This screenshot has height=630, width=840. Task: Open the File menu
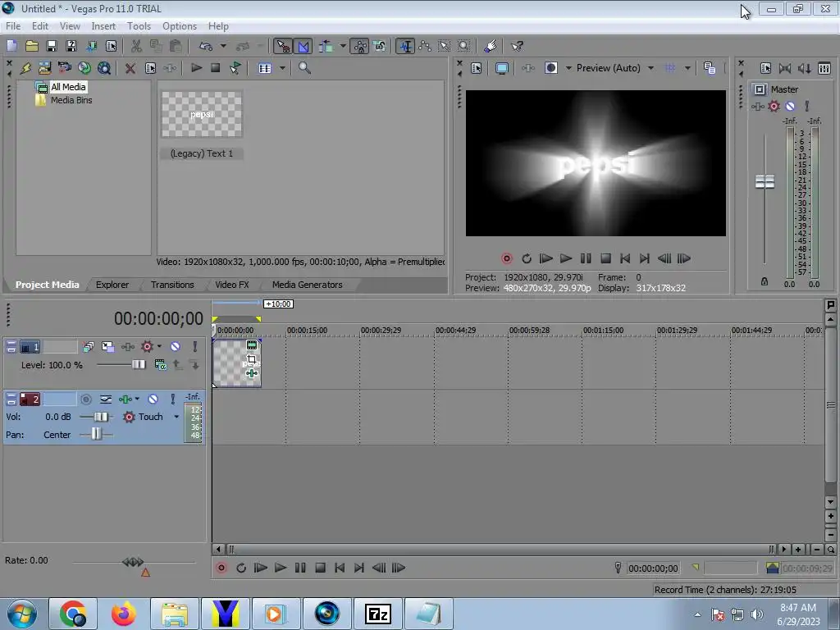point(13,25)
